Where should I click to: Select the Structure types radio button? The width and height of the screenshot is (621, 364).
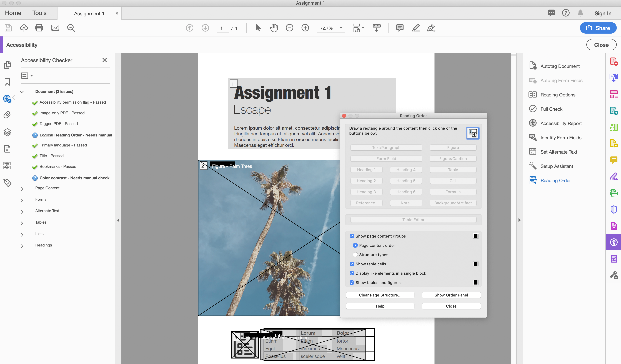[x=355, y=255]
